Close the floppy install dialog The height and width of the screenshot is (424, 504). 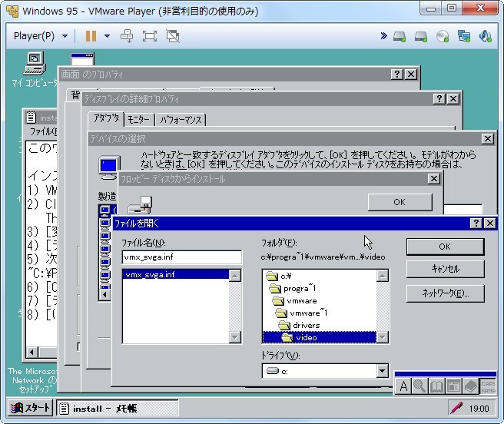[433, 179]
